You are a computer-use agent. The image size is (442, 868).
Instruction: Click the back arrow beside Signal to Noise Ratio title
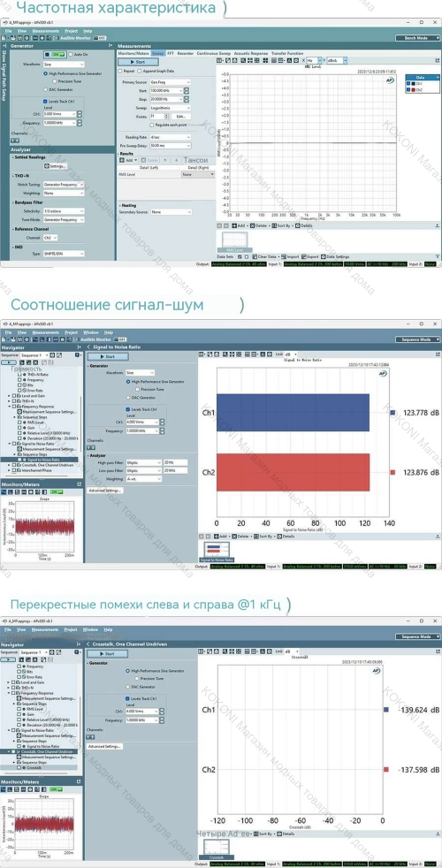88,346
